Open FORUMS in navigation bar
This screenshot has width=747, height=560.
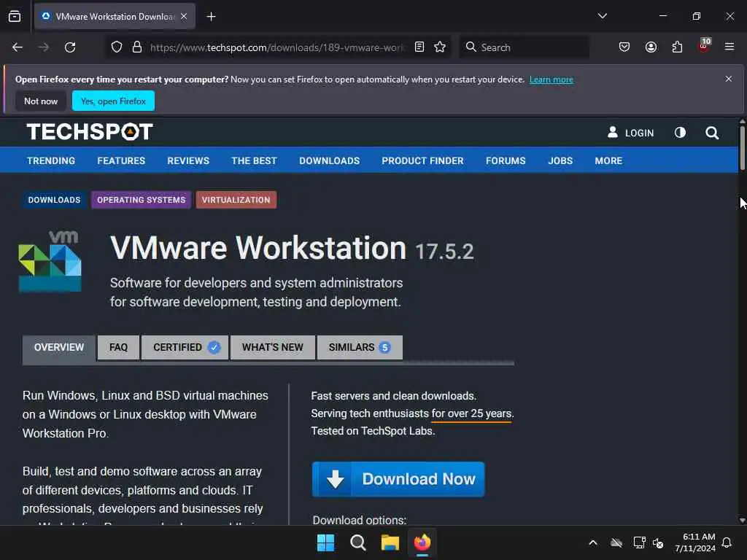click(x=506, y=161)
